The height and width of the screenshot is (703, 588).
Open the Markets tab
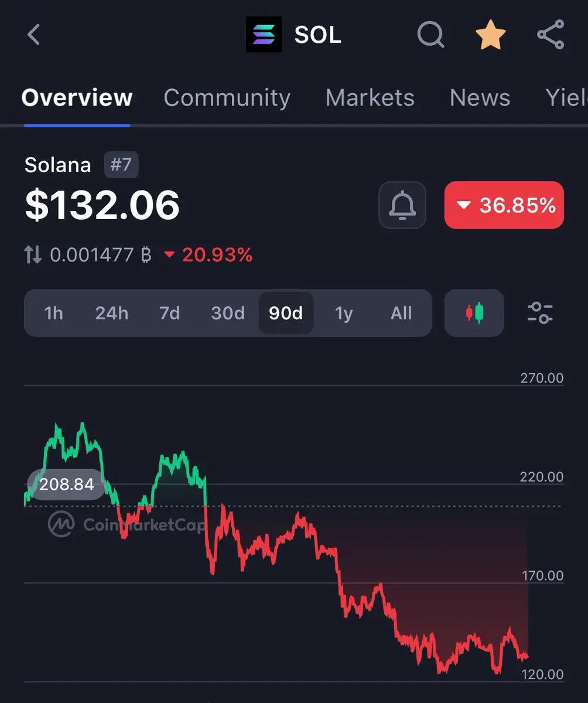[370, 97]
